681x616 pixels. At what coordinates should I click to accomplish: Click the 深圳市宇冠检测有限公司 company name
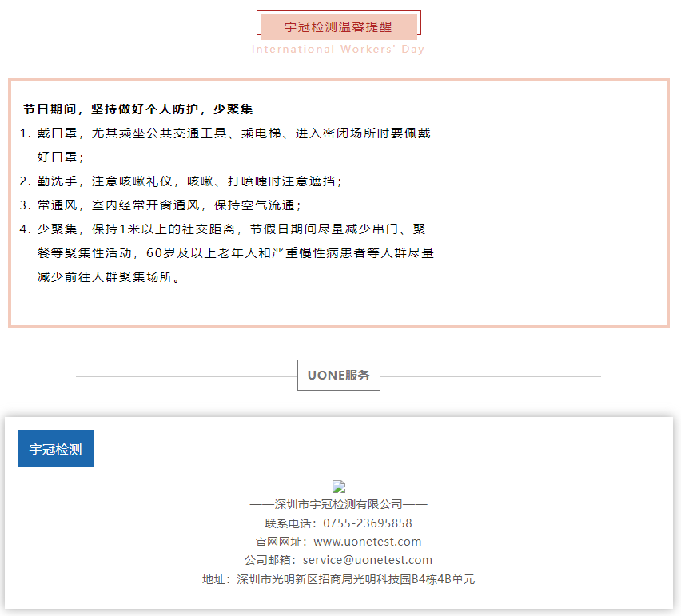coord(338,504)
